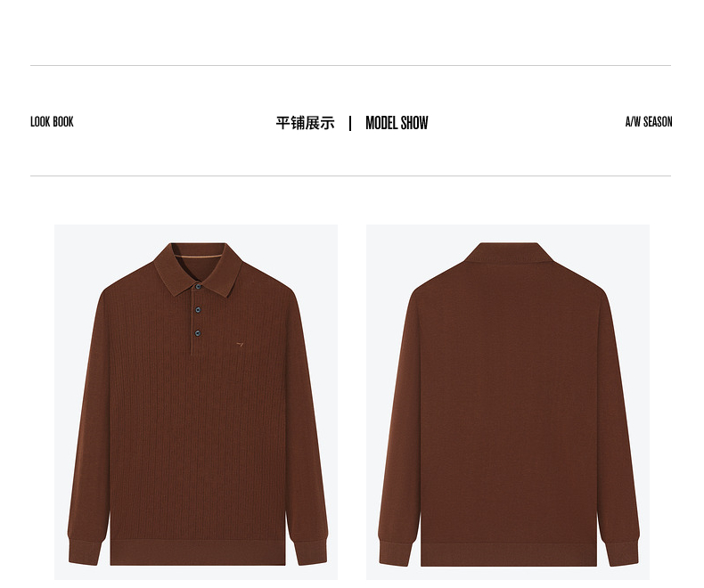Click the back sweater's collar
Screen dimensions: 704x588
tap(509, 253)
